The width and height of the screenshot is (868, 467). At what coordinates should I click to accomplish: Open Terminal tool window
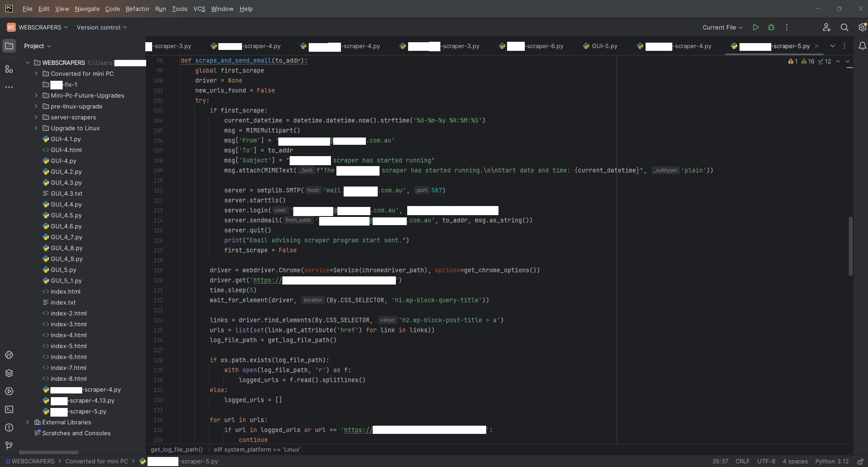click(x=9, y=409)
